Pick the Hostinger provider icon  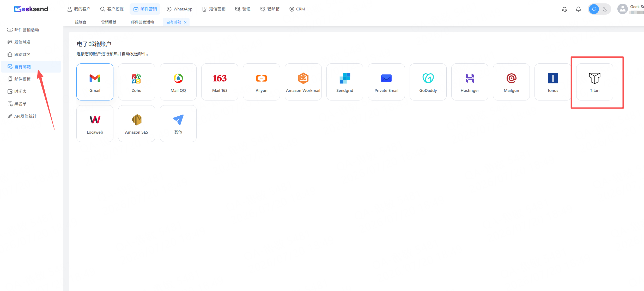click(470, 78)
